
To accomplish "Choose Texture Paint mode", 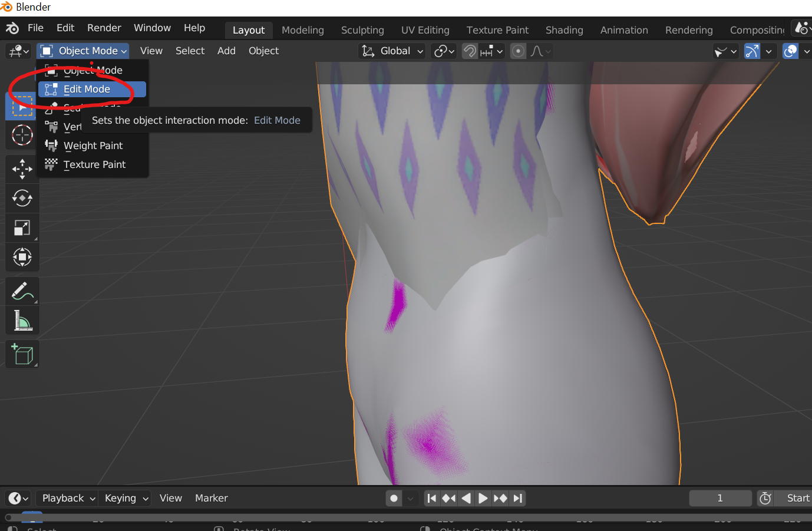I will coord(92,164).
